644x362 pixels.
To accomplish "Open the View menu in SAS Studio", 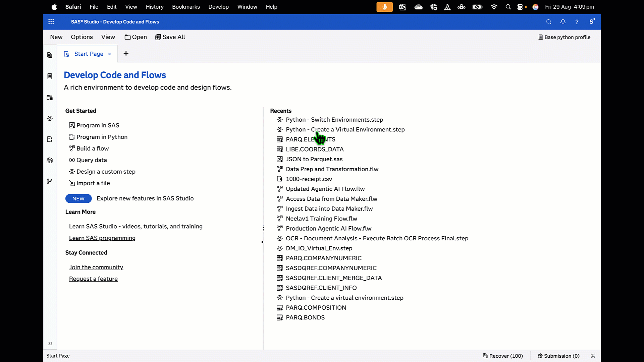I will (108, 37).
